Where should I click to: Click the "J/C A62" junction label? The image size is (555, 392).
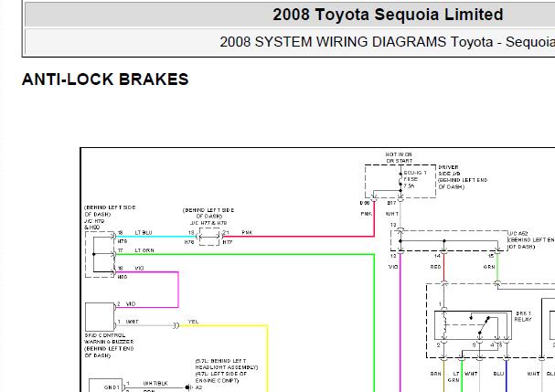[518, 234]
